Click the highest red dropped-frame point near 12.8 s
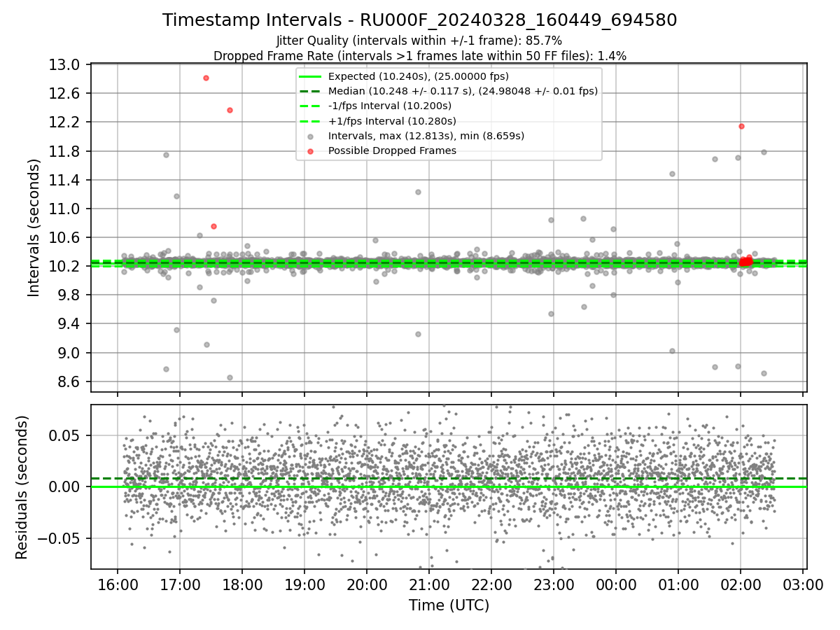 pos(206,78)
